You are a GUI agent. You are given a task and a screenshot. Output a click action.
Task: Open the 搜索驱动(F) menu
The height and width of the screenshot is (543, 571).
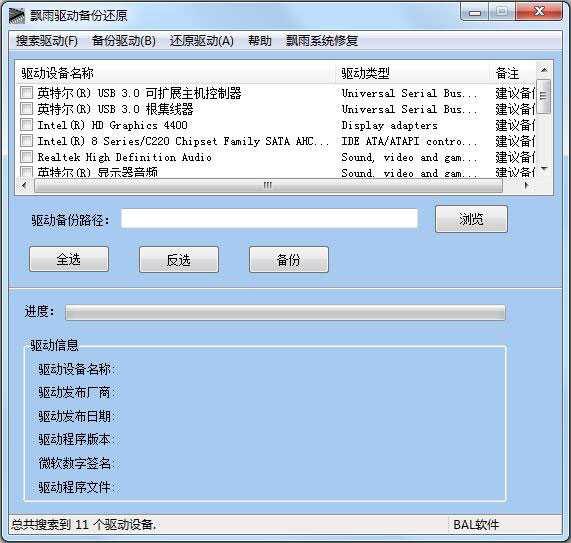point(47,40)
